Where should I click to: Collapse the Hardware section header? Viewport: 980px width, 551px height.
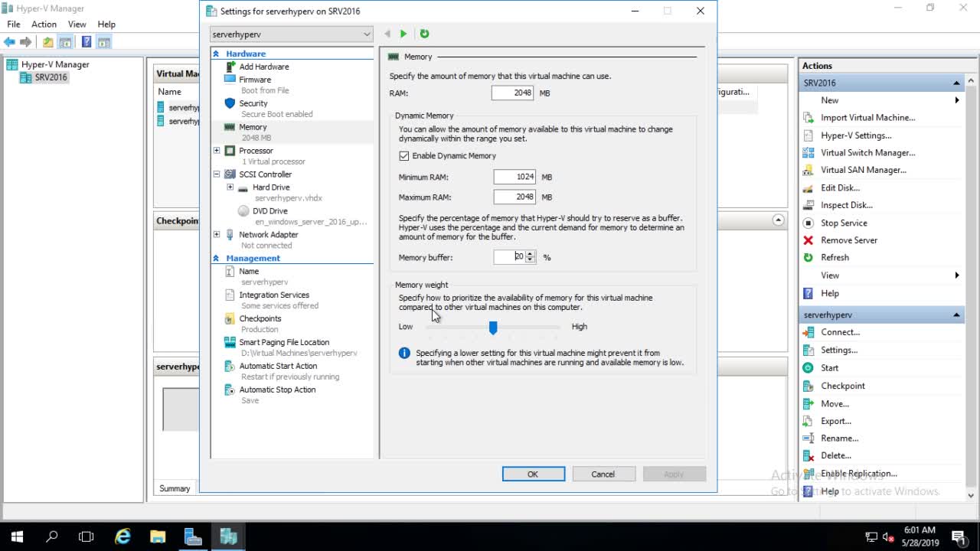(217, 54)
